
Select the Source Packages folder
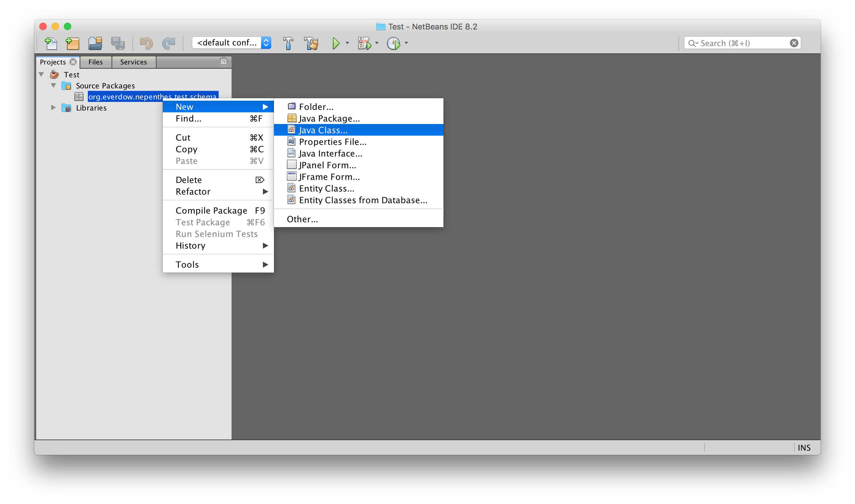pos(105,86)
